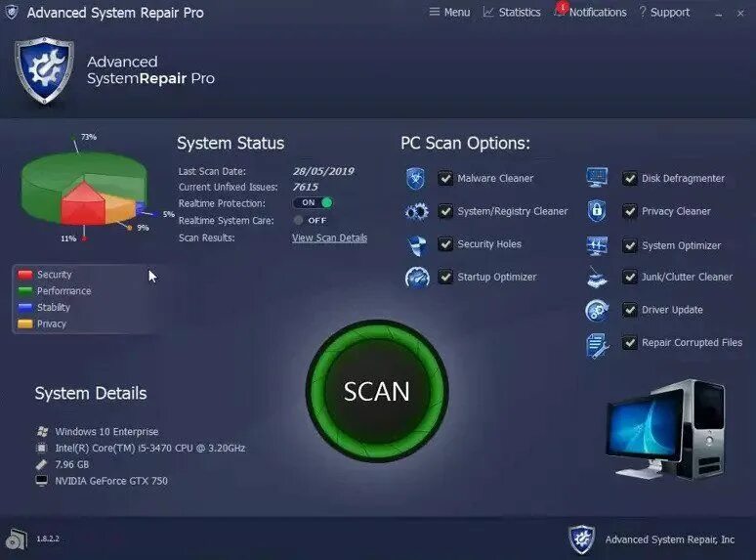
Task: Uncheck the Disk Defragmenter checkbox
Action: 630,179
